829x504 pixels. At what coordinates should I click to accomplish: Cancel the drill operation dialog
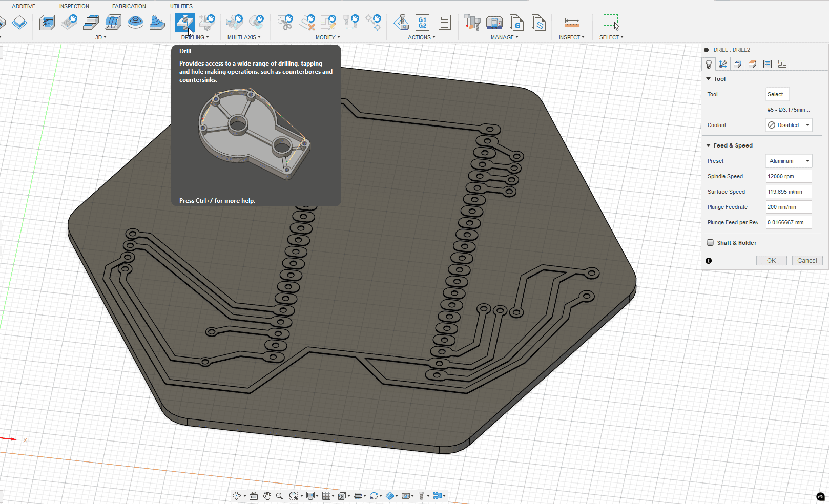[807, 261]
